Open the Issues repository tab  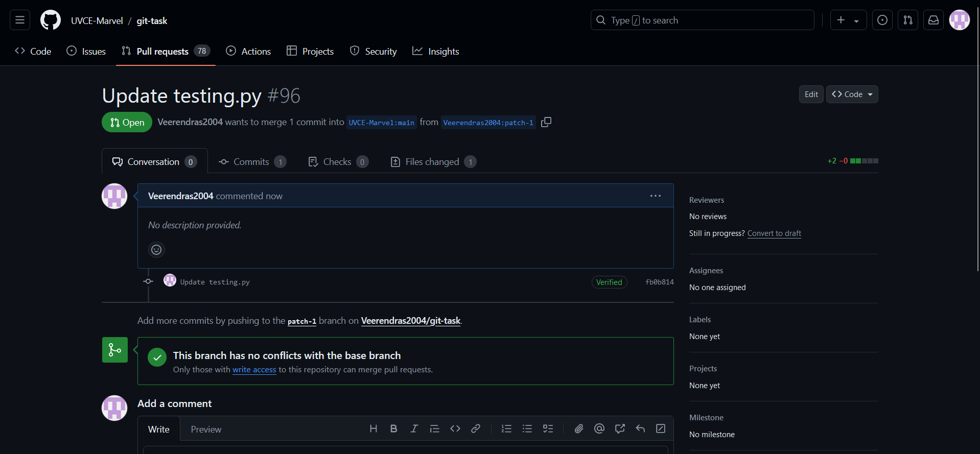tap(86, 51)
